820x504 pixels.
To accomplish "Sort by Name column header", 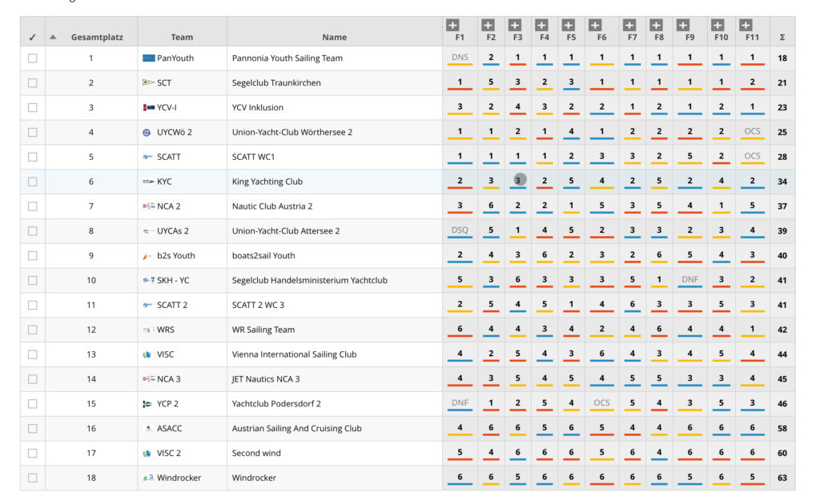I will (334, 37).
